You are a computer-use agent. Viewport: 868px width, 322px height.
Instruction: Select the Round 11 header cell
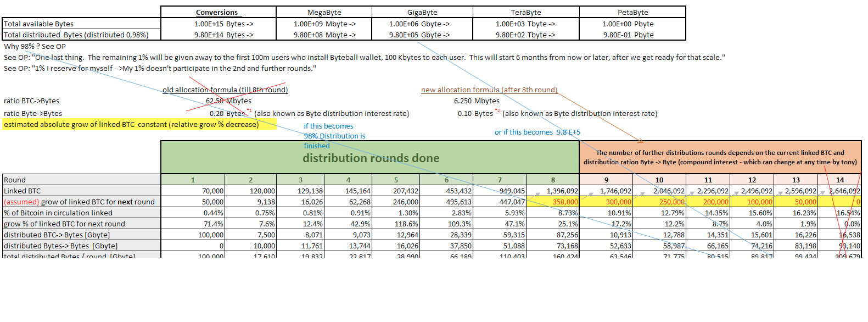[x=708, y=180]
